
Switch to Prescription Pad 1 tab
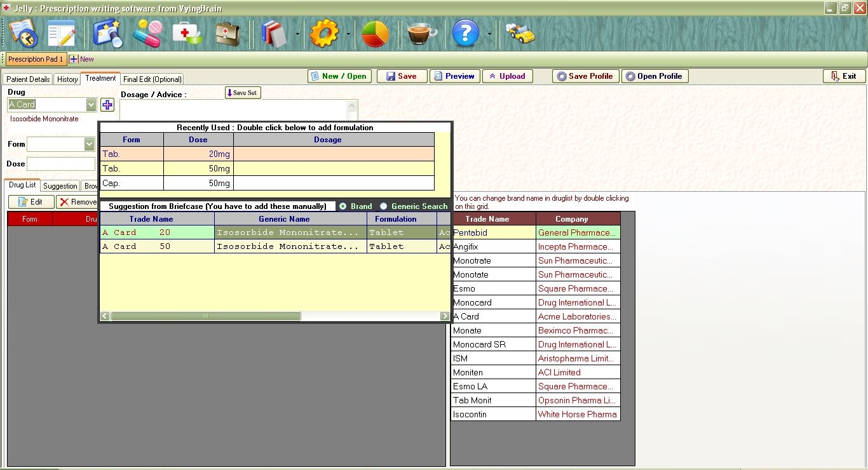[36, 59]
